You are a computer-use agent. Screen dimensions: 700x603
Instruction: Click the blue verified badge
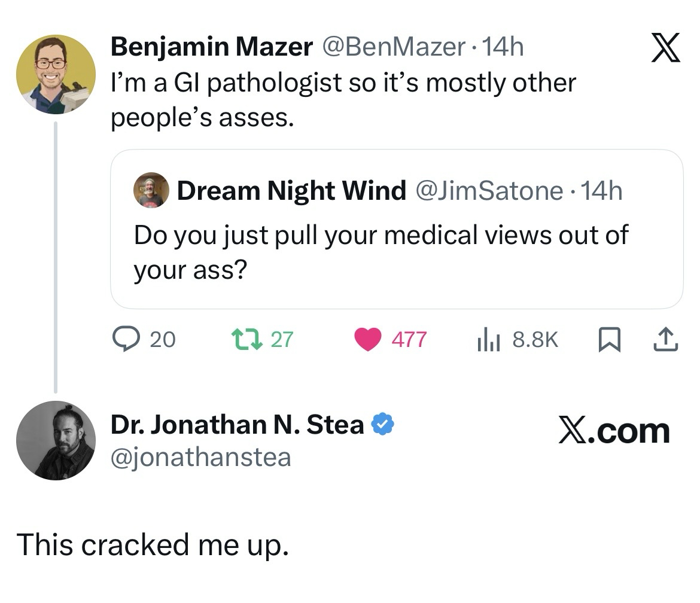(x=383, y=425)
